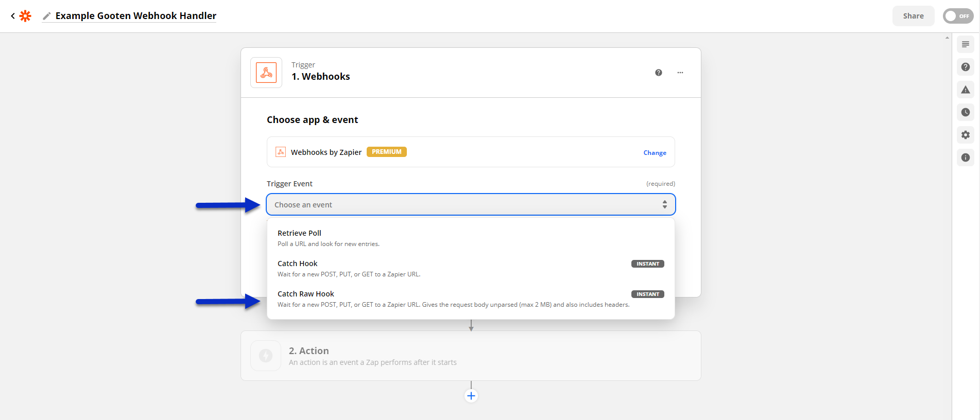The image size is (980, 420).
Task: Open the trigger step more options menu
Action: click(680, 73)
